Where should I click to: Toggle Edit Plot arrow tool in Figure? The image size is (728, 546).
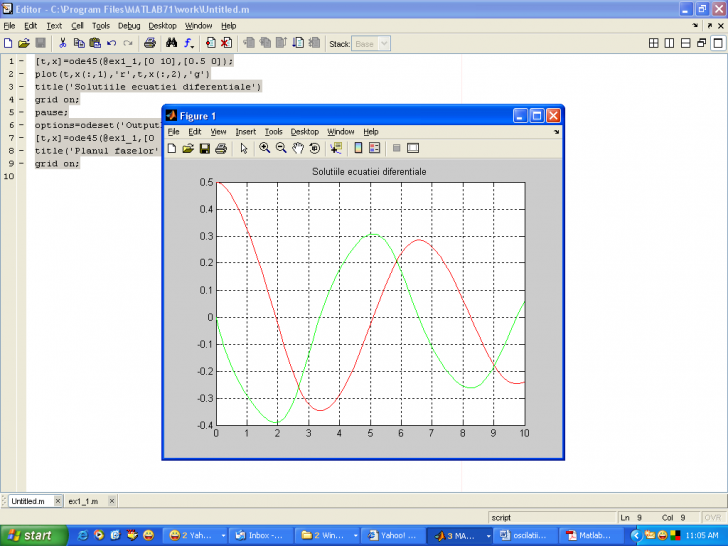(x=244, y=149)
